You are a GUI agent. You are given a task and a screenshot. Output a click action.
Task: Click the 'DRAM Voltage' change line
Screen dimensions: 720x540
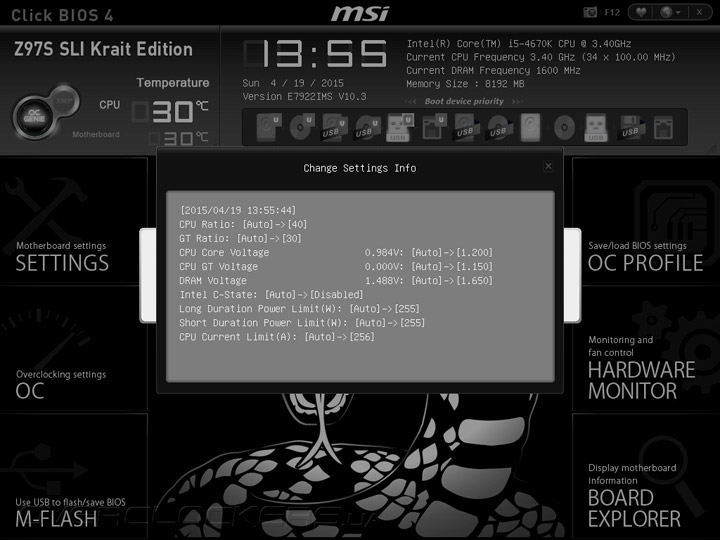(336, 281)
